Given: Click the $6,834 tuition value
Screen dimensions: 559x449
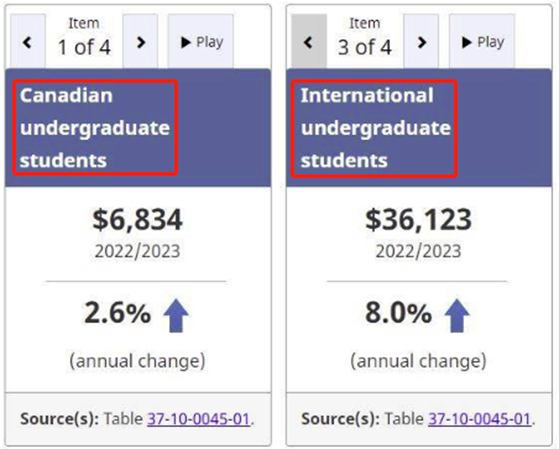Looking at the screenshot, I should pyautogui.click(x=138, y=219).
